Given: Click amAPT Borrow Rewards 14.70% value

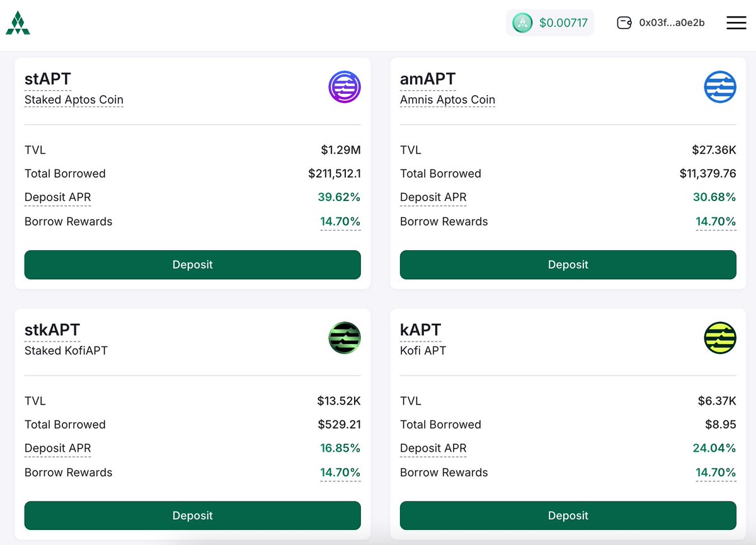Looking at the screenshot, I should coord(716,221).
